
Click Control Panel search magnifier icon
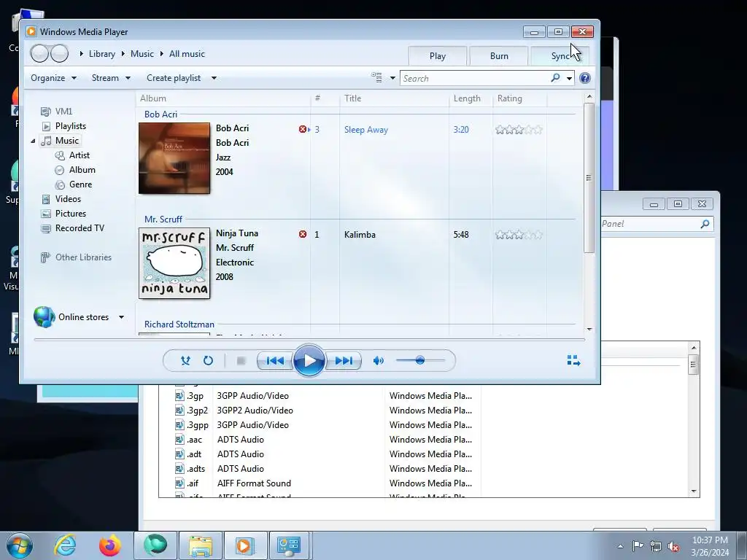705,224
